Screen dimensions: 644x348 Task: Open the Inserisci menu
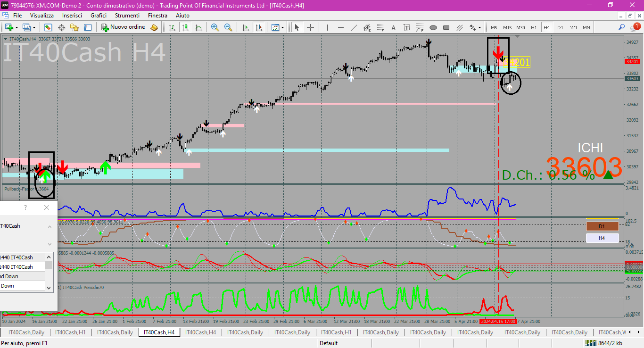pos(72,16)
